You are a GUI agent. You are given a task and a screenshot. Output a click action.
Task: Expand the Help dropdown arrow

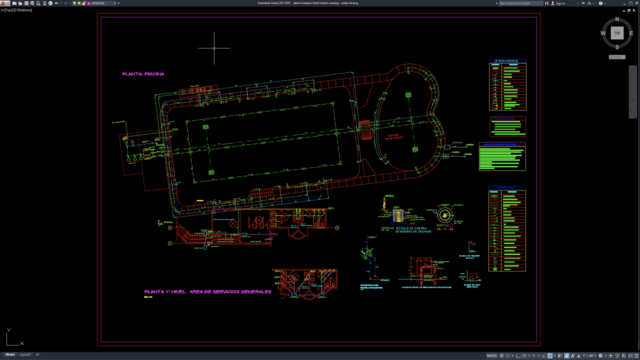pyautogui.click(x=605, y=3)
